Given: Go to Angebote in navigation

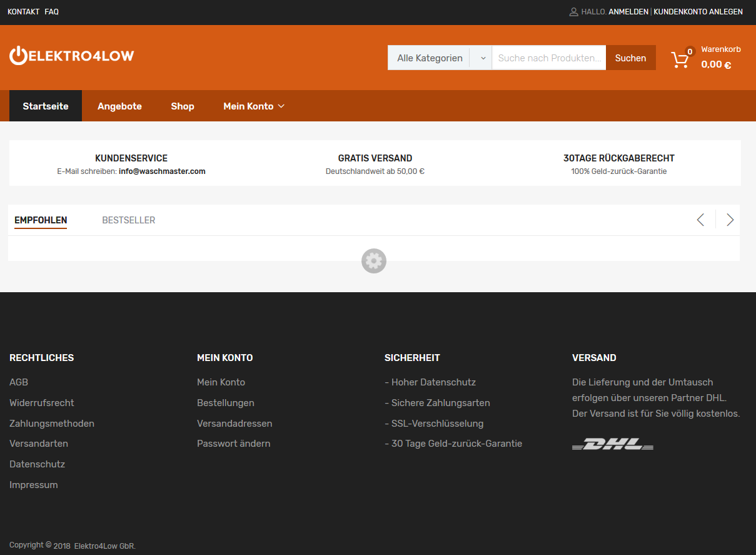Looking at the screenshot, I should 119,106.
